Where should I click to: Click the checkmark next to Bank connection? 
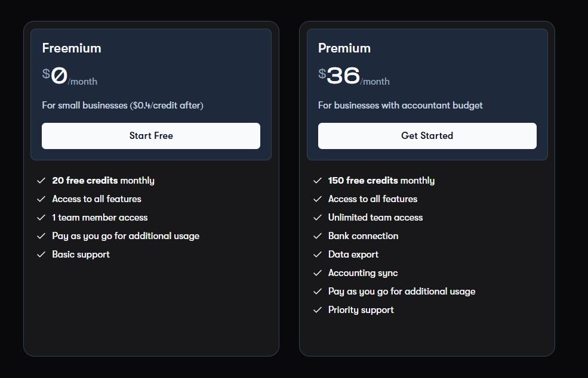318,236
